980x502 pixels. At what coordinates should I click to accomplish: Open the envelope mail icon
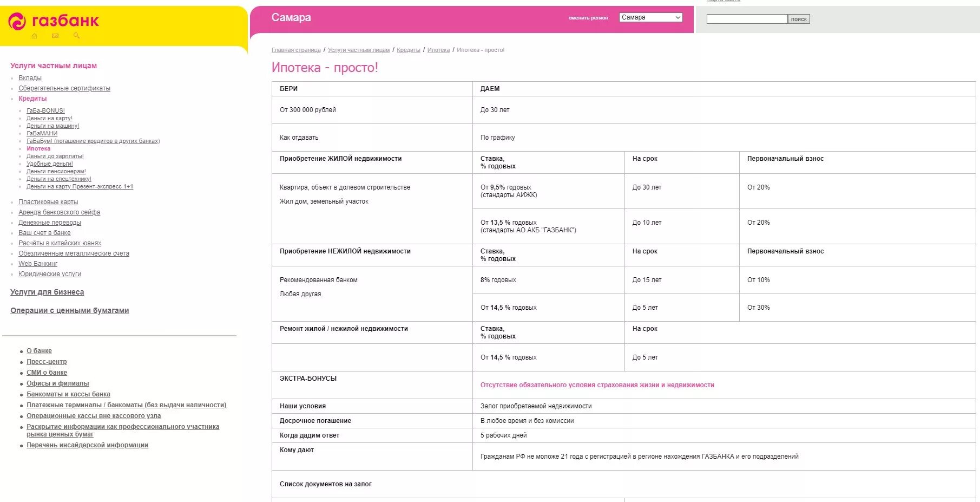55,36
